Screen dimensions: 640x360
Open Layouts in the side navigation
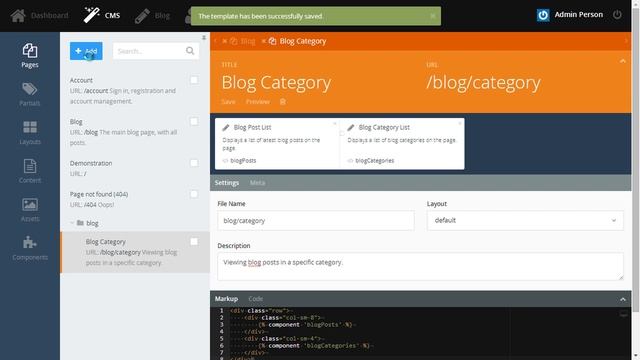(30, 133)
